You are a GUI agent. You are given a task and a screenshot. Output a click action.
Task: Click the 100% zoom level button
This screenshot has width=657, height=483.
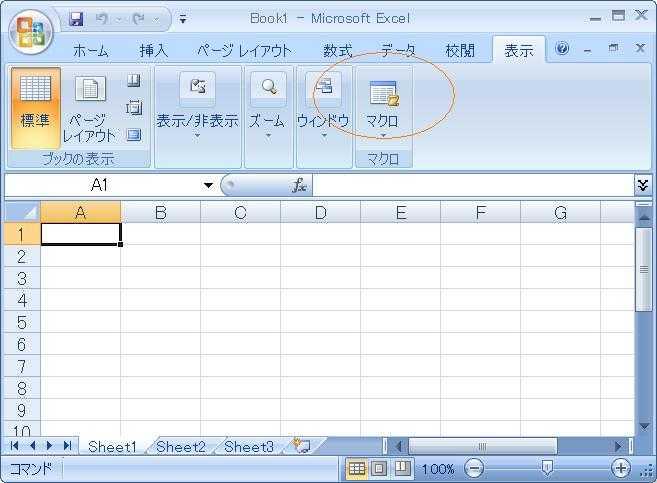pyautogui.click(x=437, y=468)
